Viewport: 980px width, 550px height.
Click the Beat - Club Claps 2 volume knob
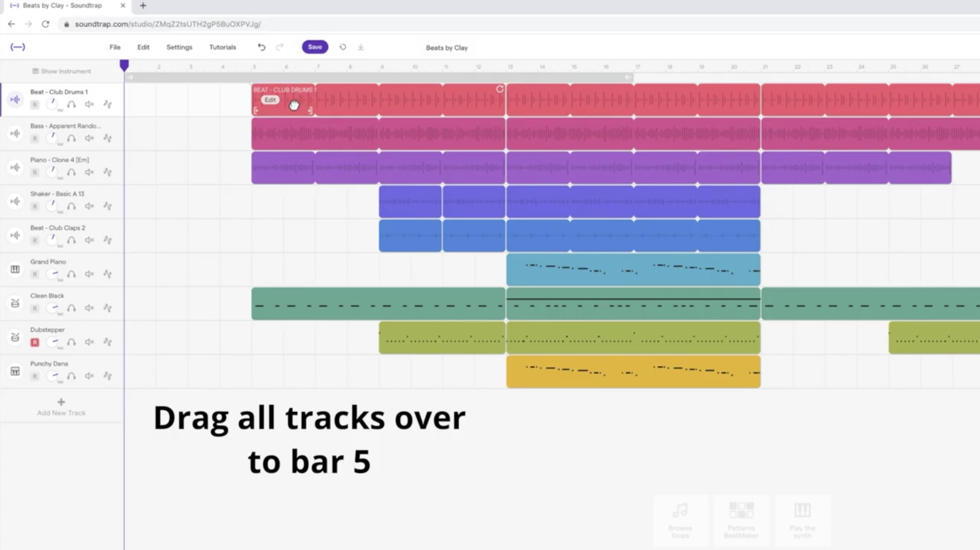coord(52,240)
